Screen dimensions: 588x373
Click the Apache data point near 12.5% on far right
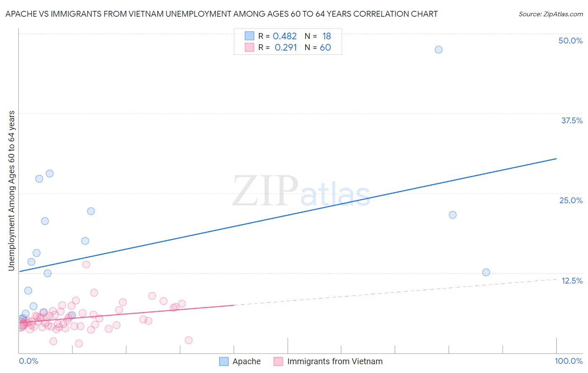coord(486,272)
